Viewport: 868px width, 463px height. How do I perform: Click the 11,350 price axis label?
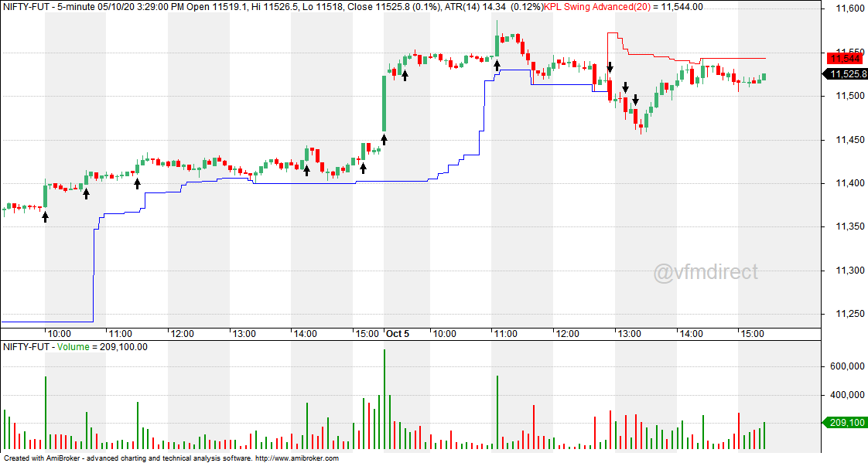coord(849,226)
